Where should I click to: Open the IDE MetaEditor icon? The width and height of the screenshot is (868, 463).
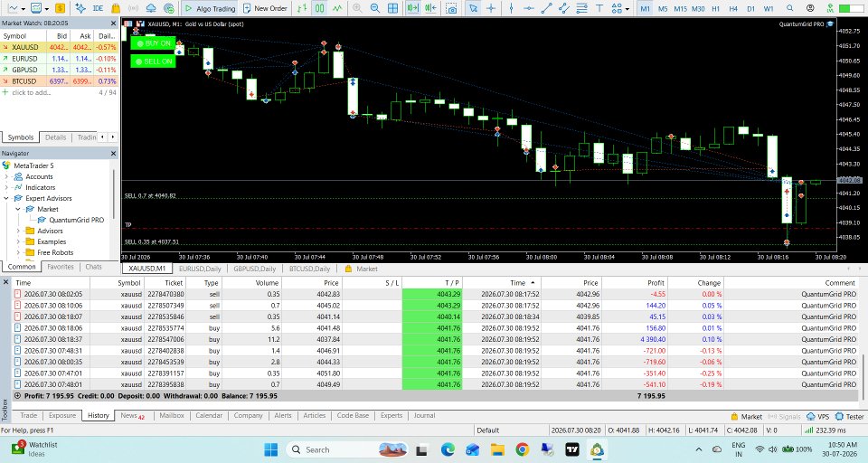point(98,8)
